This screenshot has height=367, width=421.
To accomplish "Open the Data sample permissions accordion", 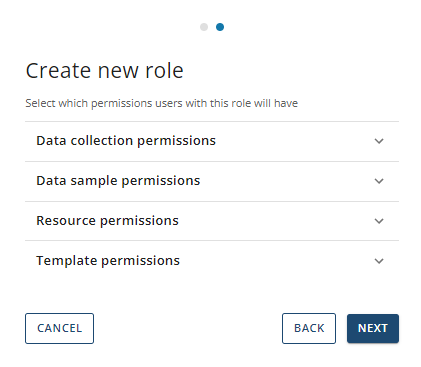I will [212, 181].
